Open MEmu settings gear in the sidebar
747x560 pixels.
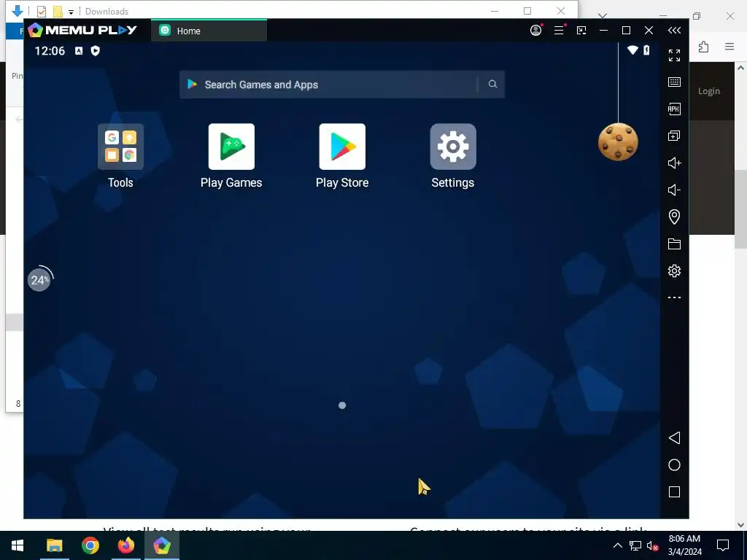point(674,271)
